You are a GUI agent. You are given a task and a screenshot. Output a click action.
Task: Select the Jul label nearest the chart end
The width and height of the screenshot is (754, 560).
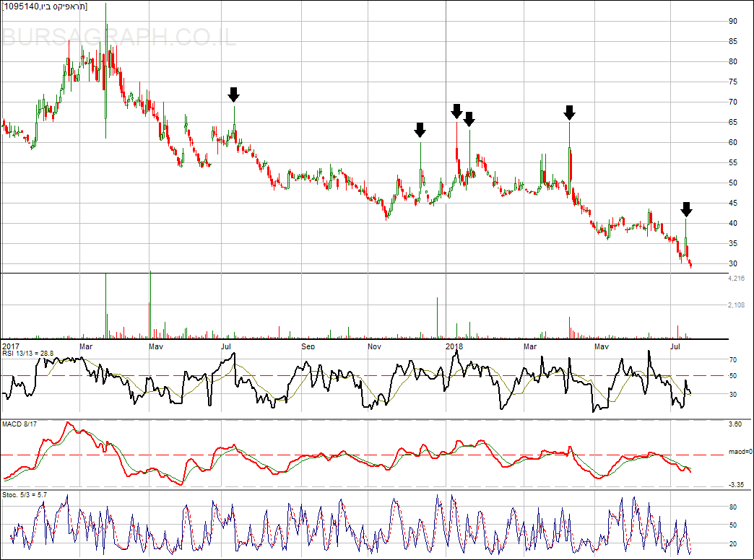point(675,346)
